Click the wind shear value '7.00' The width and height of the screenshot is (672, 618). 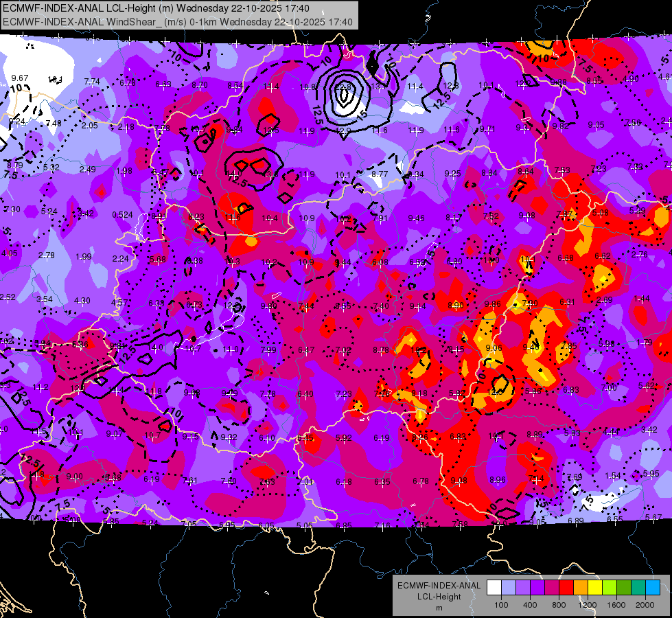click(609, 388)
